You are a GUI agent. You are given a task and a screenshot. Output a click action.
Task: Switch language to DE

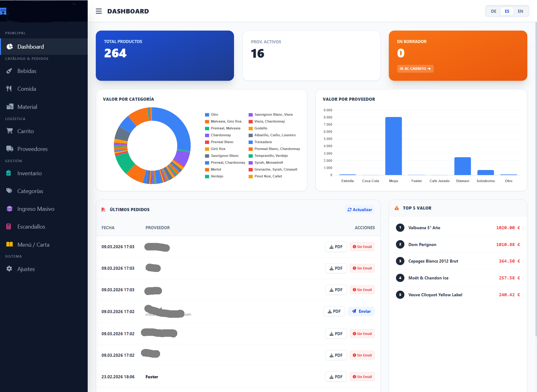(x=493, y=11)
